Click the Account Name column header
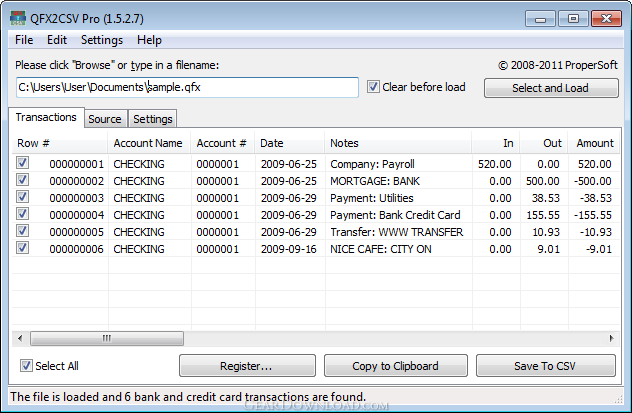 (x=150, y=143)
